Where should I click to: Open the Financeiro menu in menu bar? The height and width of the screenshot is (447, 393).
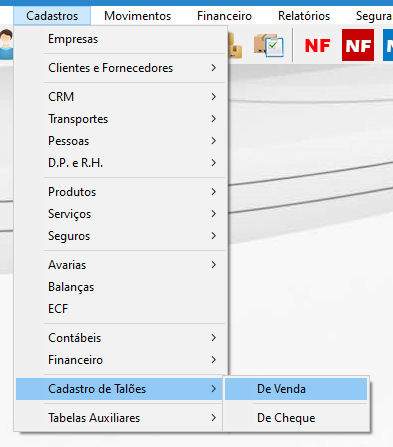tap(224, 16)
